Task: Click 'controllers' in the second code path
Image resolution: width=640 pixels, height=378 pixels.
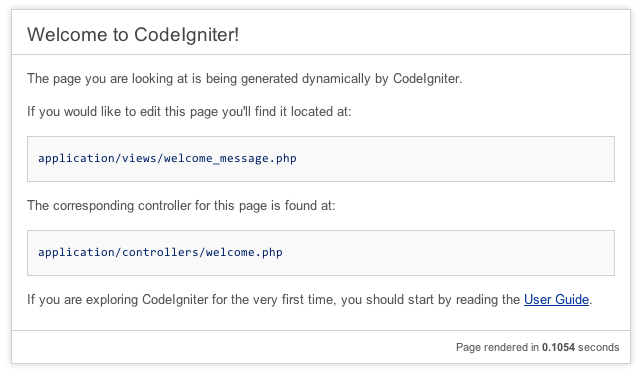Action: point(160,252)
